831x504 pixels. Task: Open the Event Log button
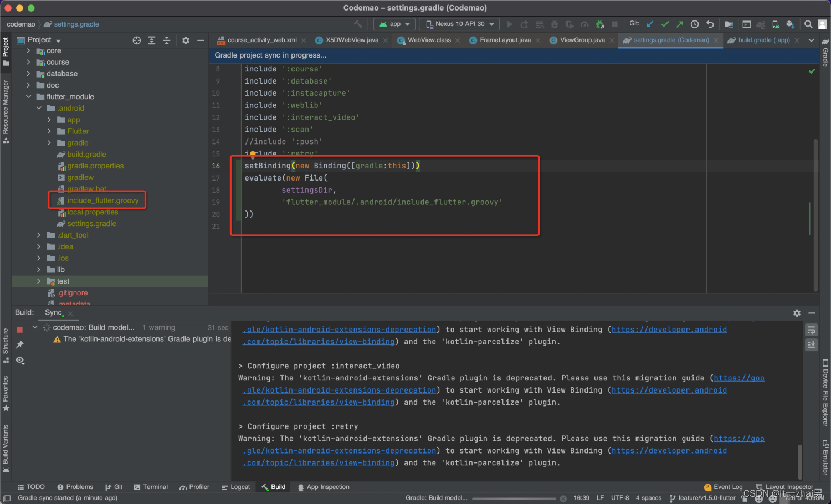[x=723, y=487]
